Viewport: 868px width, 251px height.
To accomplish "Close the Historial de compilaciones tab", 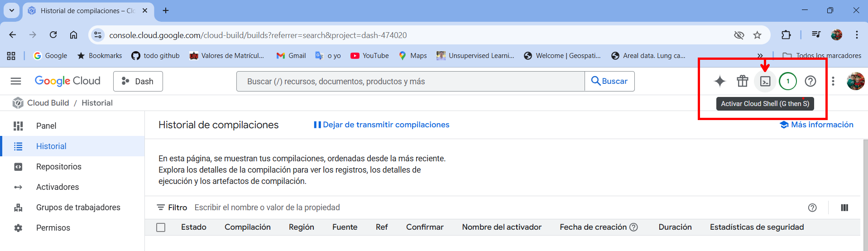I will point(145,10).
